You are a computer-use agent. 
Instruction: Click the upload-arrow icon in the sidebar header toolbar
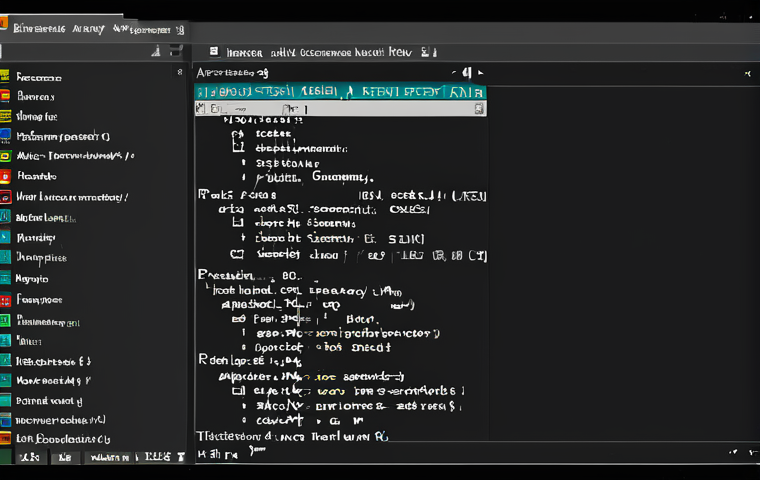[x=155, y=51]
